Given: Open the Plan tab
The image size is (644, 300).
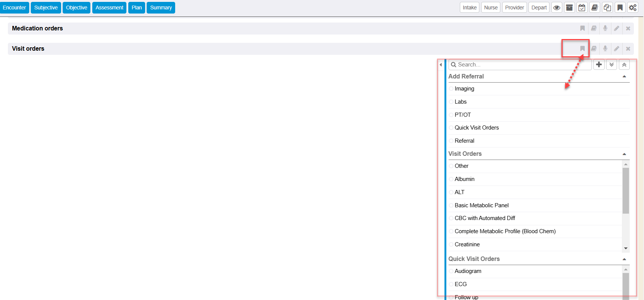Looking at the screenshot, I should (137, 8).
